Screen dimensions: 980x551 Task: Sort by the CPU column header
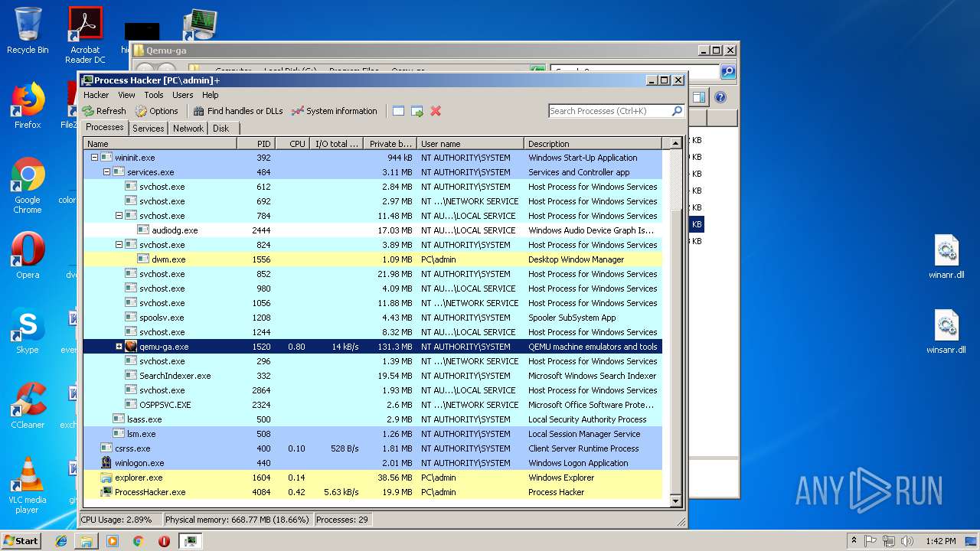point(292,144)
